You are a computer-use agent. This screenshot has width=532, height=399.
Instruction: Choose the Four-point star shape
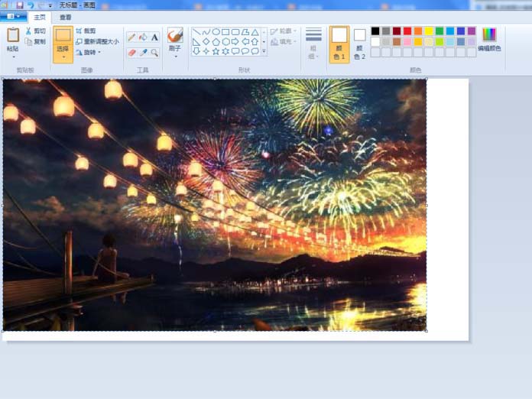[x=206, y=51]
